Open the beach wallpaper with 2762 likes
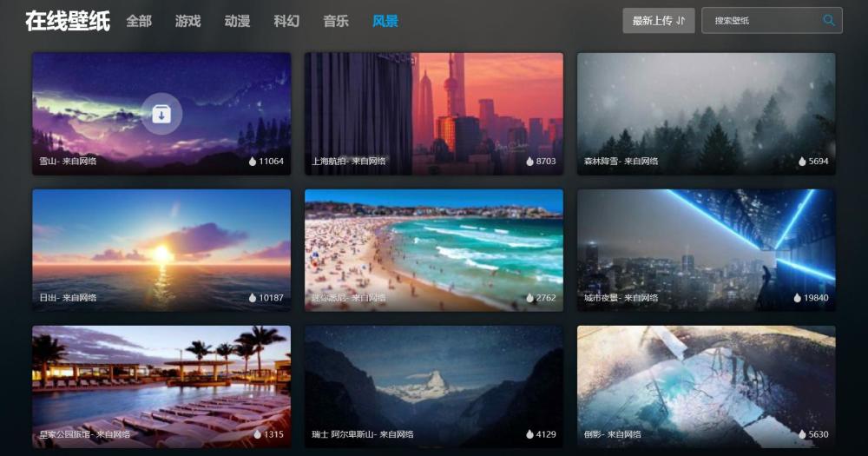Viewport: 868px width, 456px height. click(x=434, y=250)
